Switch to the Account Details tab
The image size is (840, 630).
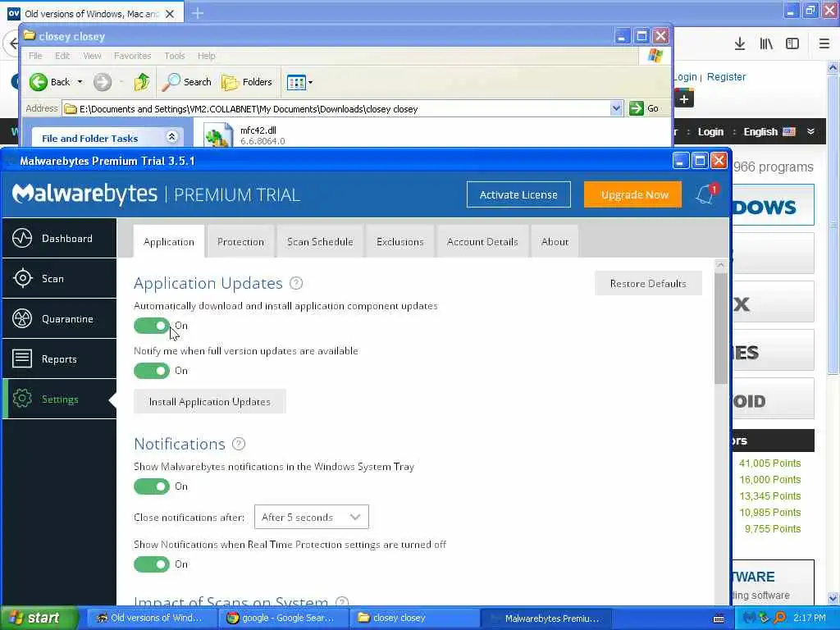(x=482, y=242)
